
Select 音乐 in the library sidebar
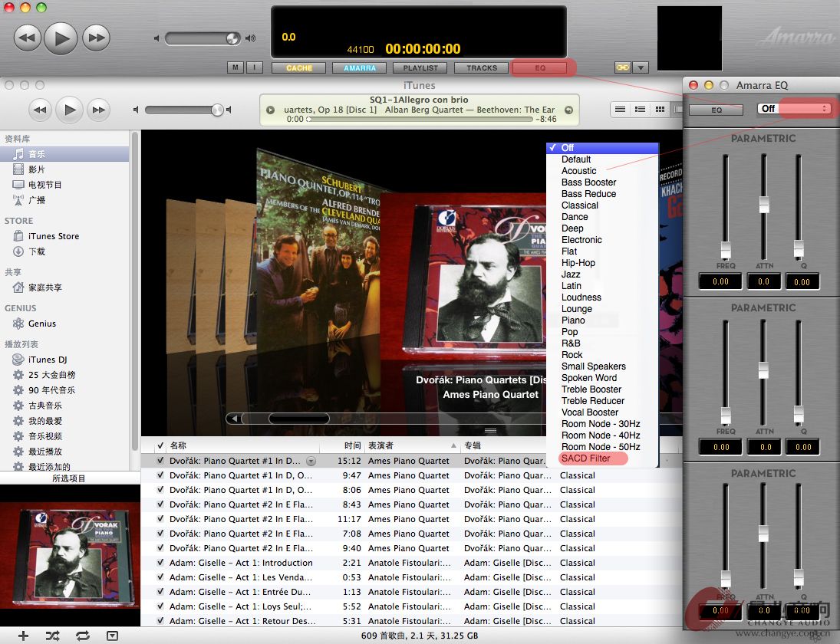pyautogui.click(x=64, y=154)
